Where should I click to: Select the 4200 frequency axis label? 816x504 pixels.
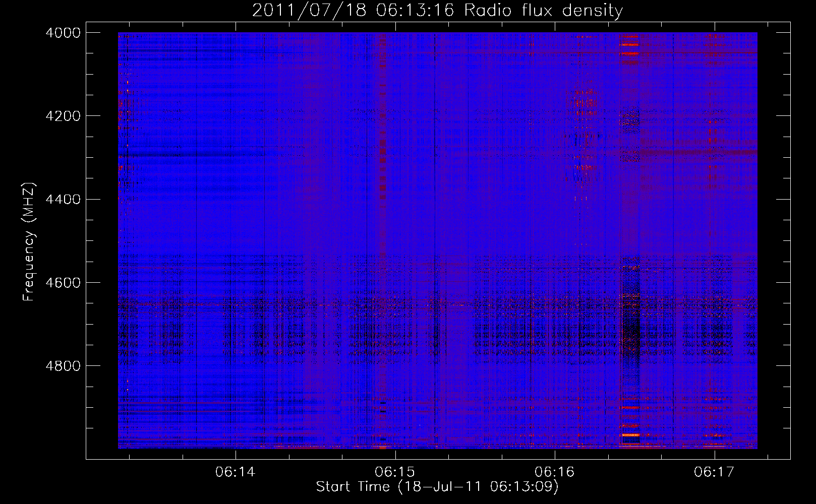click(x=63, y=116)
